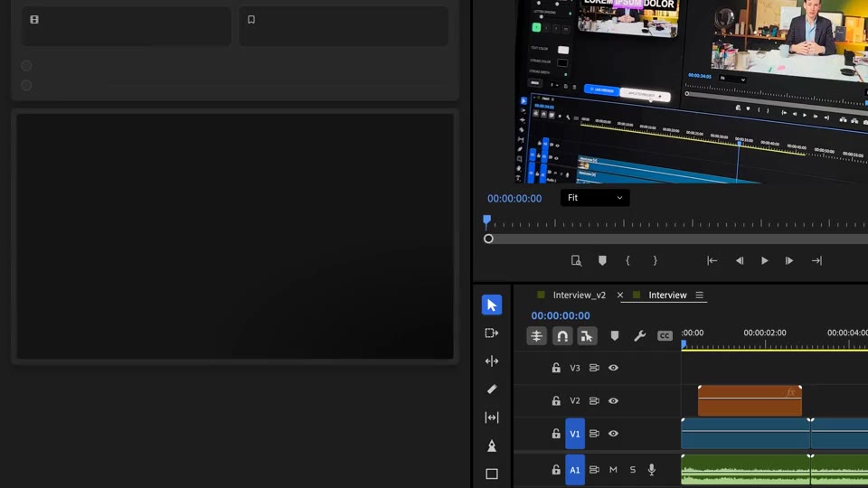Select the Razor tool

click(492, 389)
